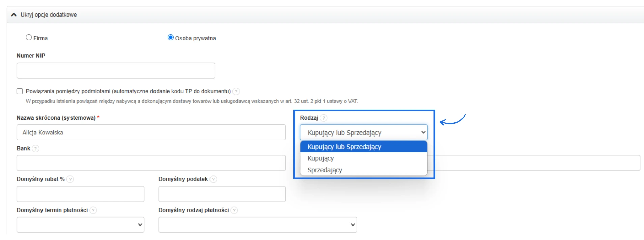
Task: Open the Rodzaj dropdown
Action: (x=363, y=132)
